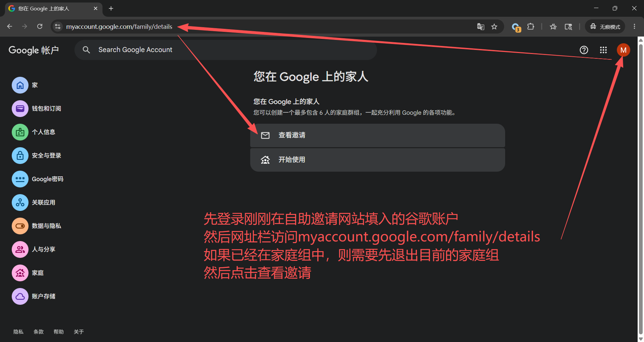Click 开始使用 to get started
644x342 pixels.
[x=377, y=160]
